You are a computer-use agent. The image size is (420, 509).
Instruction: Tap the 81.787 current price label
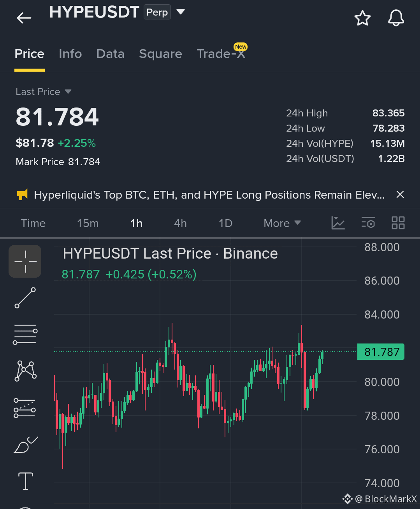tap(381, 352)
